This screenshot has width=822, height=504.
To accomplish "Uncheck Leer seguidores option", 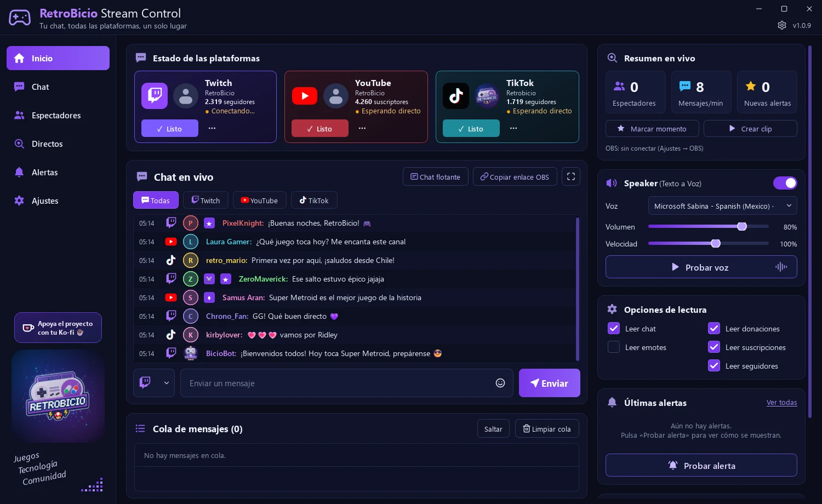I will click(x=714, y=365).
